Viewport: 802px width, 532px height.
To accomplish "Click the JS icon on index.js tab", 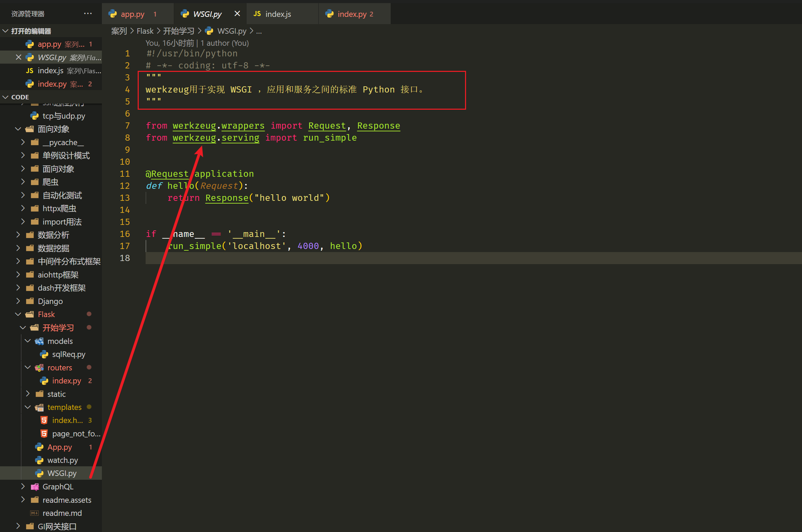I will tap(257, 14).
